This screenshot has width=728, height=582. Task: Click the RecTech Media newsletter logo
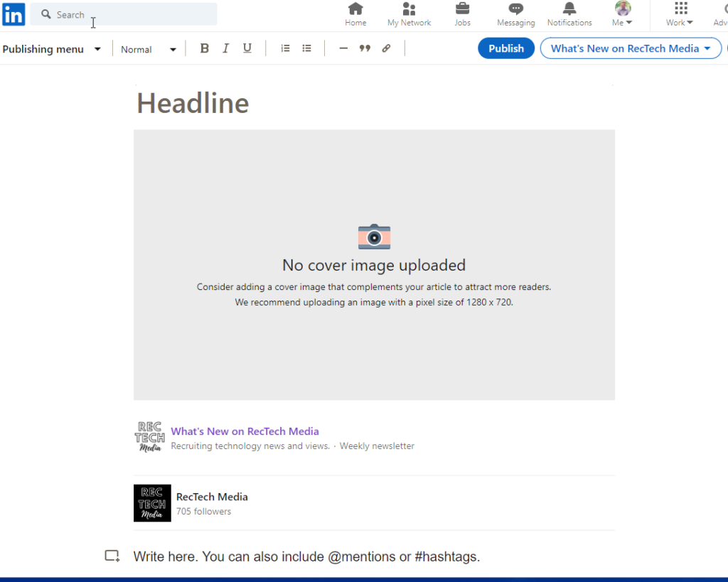pyautogui.click(x=150, y=437)
